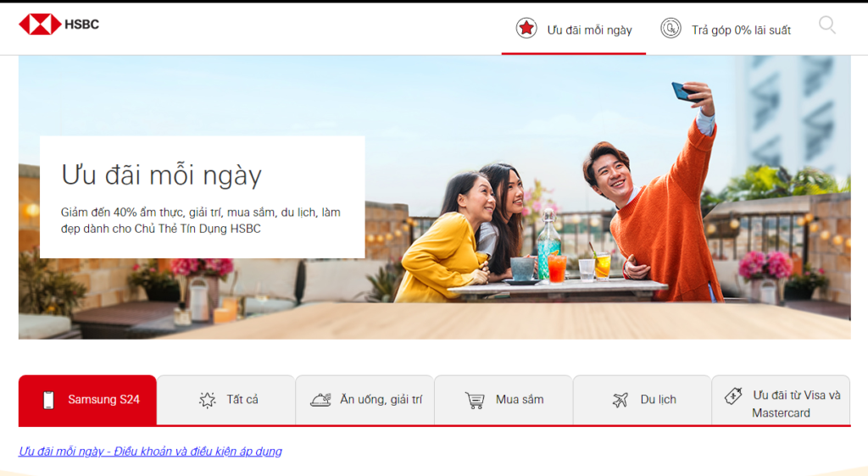
Task: Click the red star icon in header
Action: click(526, 29)
